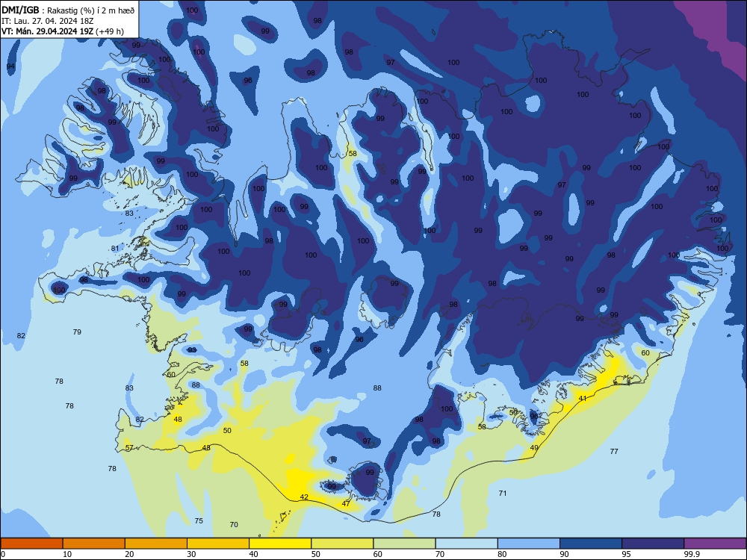Click the legend scale label 40
Viewport: 747px width, 560px height.
[253, 554]
